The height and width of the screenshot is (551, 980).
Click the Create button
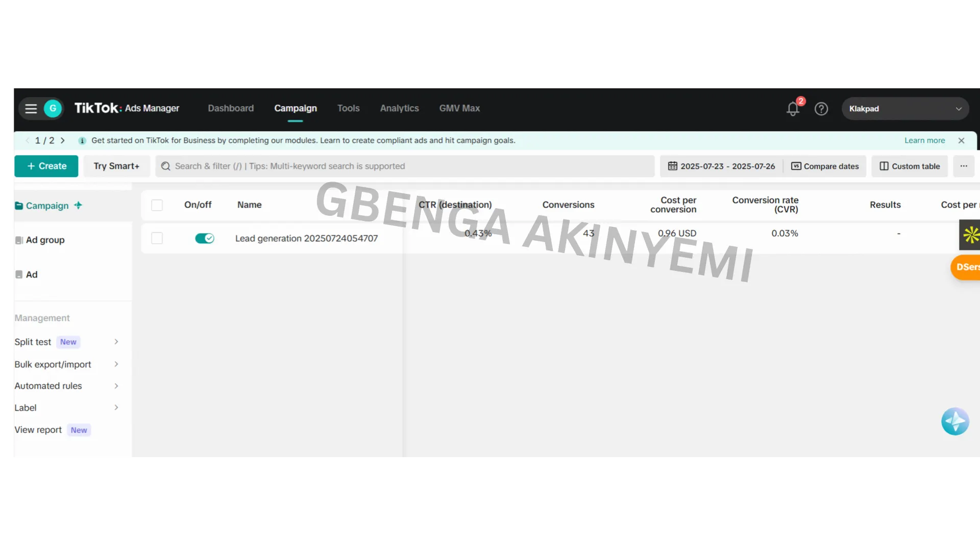tap(46, 166)
